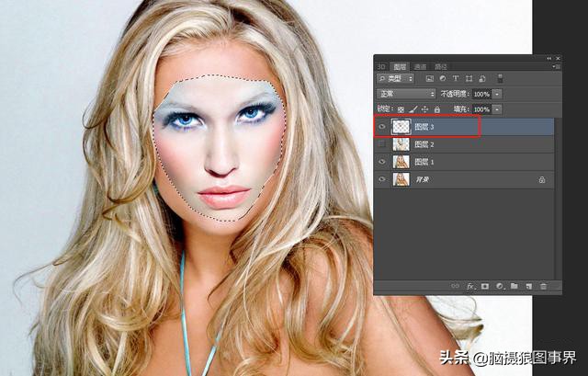Click the lock icon on 背景 layer

tap(542, 180)
